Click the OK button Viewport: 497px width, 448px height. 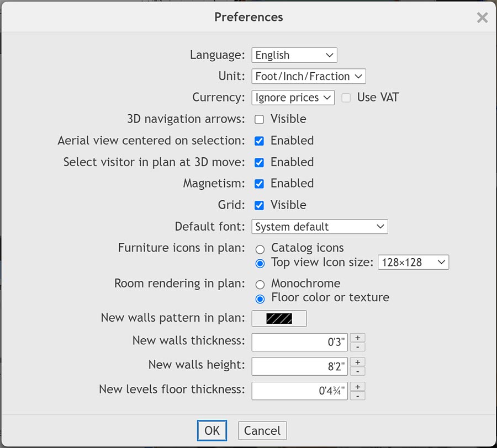pyautogui.click(x=212, y=431)
